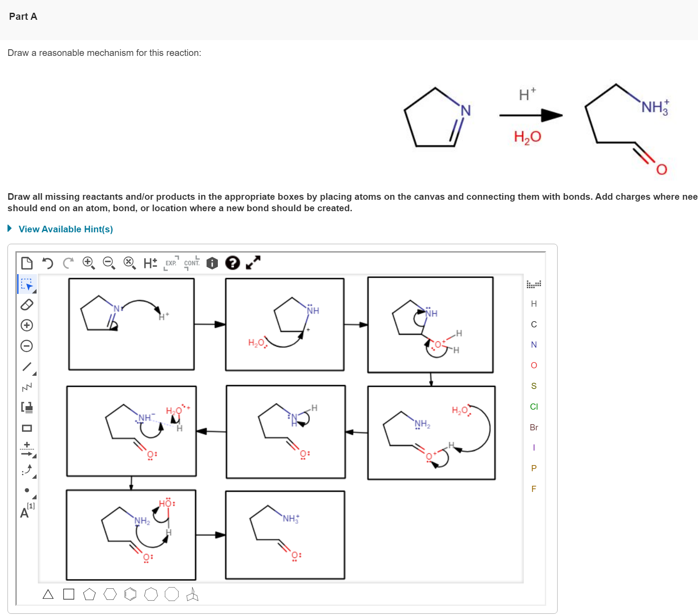Select the chain drawing tool
The height and width of the screenshot is (616, 698).
[27, 387]
